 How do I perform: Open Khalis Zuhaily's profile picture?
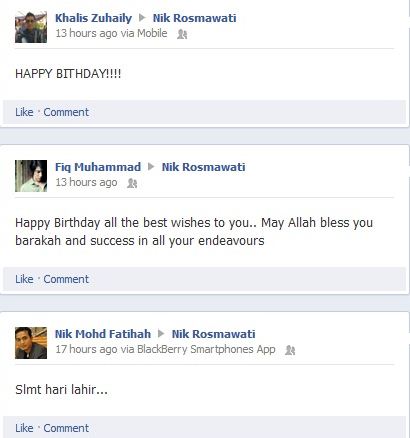pyautogui.click(x=31, y=27)
